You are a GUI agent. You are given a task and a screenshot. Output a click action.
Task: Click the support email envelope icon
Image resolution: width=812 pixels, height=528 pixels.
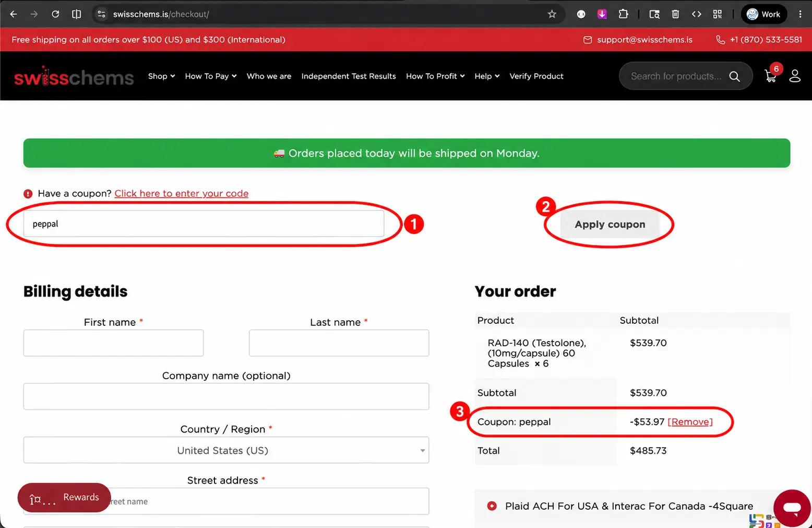[588, 40]
